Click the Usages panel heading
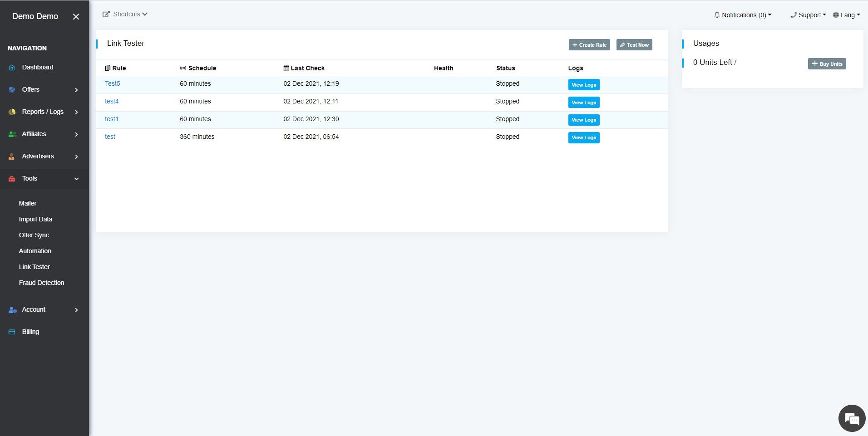This screenshot has width=868, height=436. point(706,43)
